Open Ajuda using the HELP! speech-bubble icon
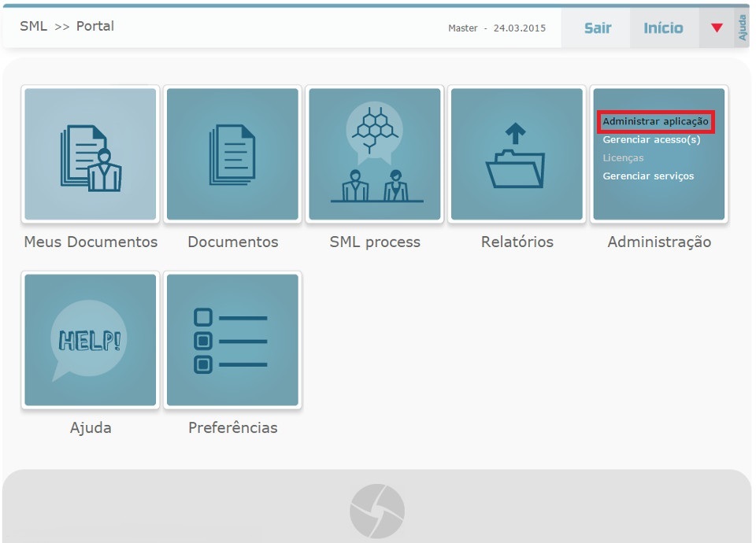Screen dimensions: 756x543 pyautogui.click(x=90, y=338)
